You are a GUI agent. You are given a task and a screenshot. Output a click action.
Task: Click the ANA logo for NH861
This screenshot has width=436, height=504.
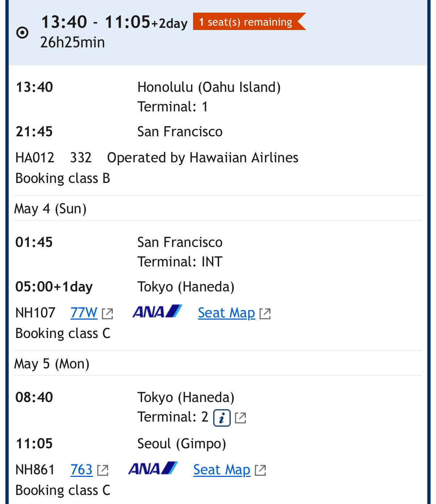tap(153, 469)
